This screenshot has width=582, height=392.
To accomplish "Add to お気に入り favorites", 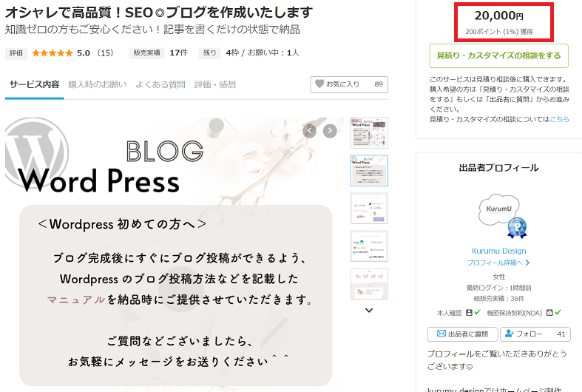I will tap(349, 84).
